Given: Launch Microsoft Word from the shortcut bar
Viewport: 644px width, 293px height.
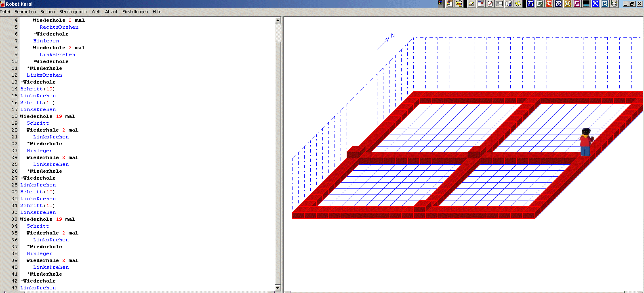Looking at the screenshot, I should pyautogui.click(x=530, y=4).
